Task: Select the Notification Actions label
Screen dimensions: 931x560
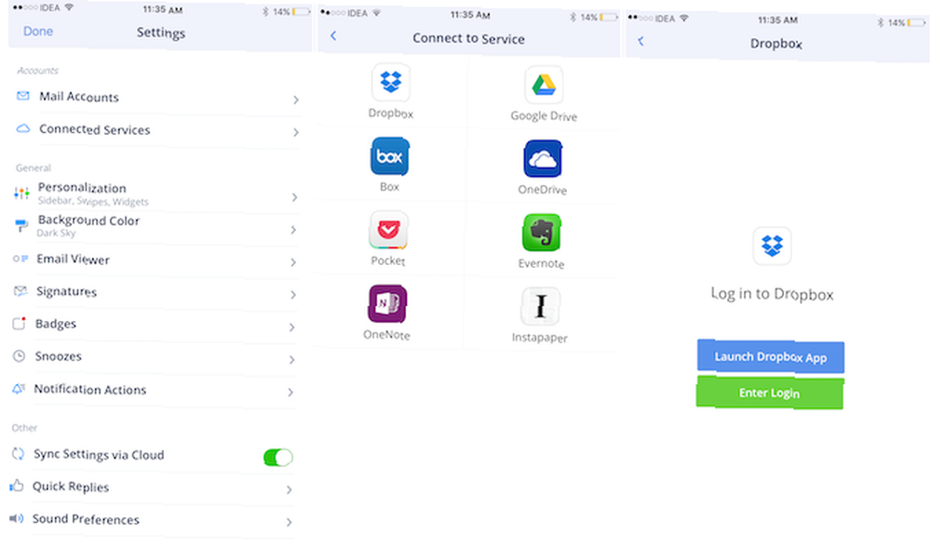Action: tap(90, 389)
